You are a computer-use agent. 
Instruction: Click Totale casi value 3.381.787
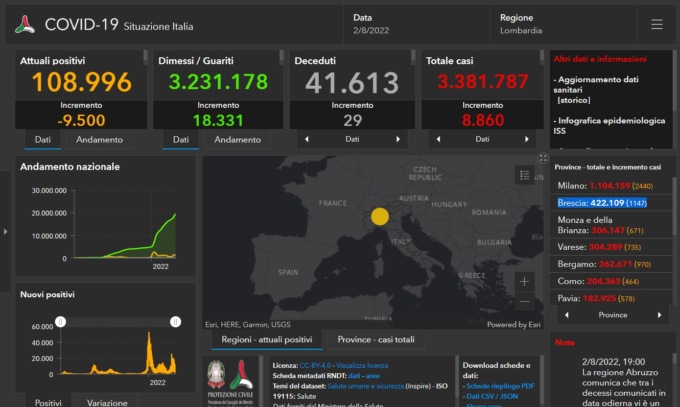pos(483,81)
